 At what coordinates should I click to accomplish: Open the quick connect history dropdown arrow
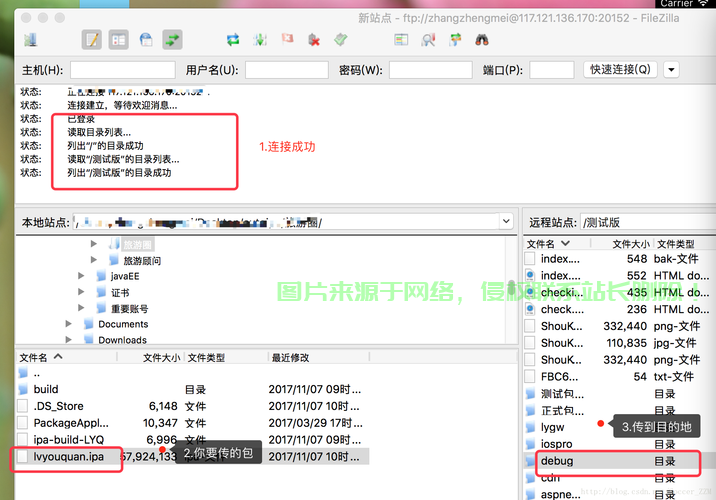click(x=670, y=70)
